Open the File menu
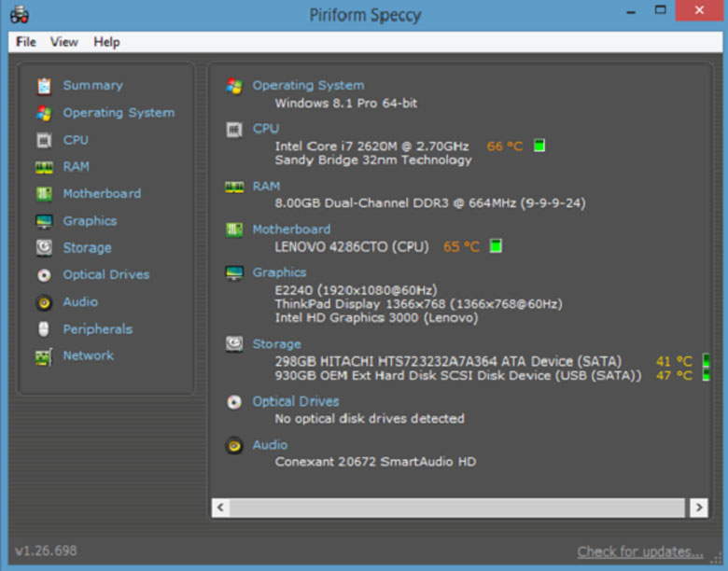This screenshot has height=571, width=728. (x=26, y=42)
